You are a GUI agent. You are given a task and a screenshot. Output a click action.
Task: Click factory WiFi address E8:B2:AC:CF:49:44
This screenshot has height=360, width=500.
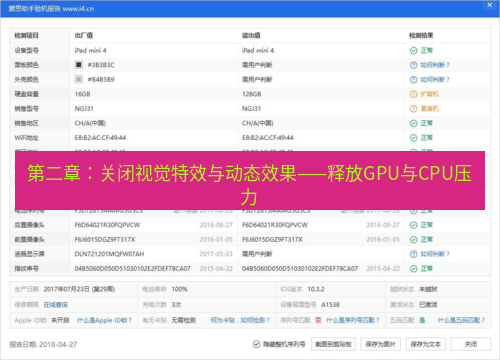click(x=100, y=138)
